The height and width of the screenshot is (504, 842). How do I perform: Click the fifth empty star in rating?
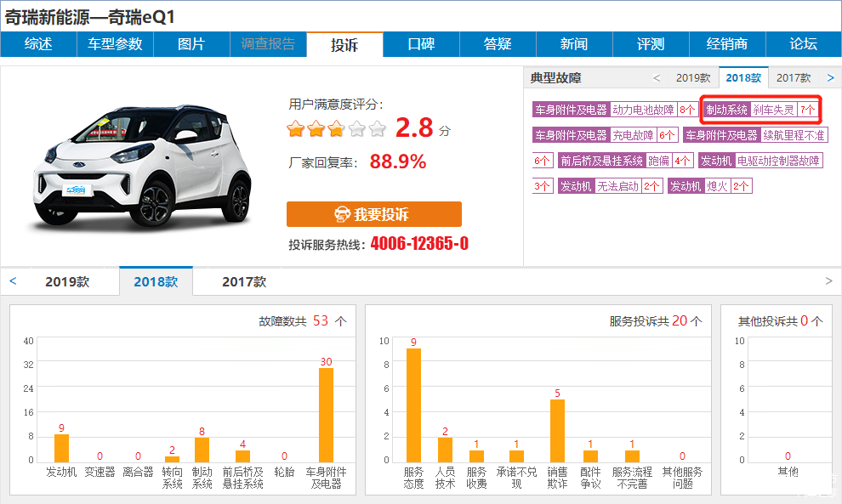click(x=377, y=129)
